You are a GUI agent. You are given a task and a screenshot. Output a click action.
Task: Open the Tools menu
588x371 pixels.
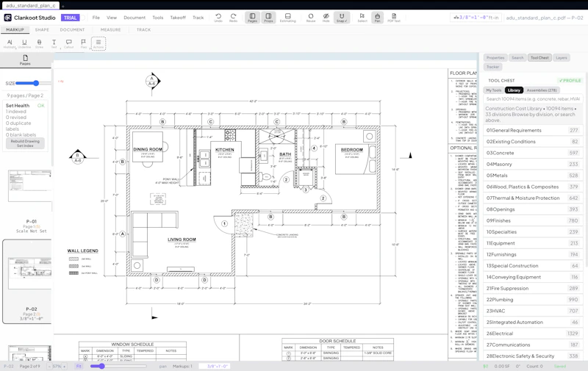click(158, 18)
